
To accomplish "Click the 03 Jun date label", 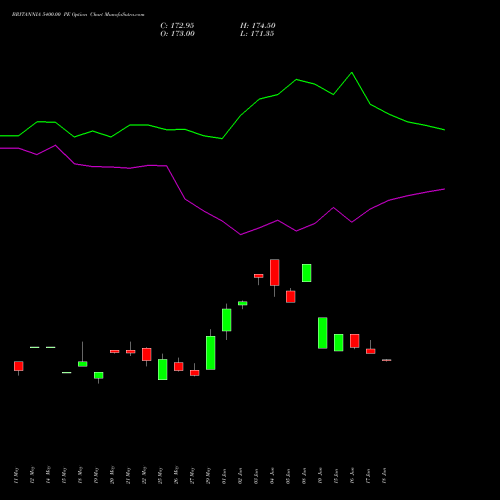I will point(256,476).
